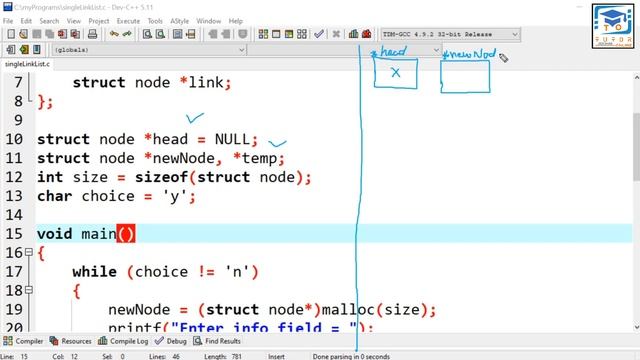Screen dimensions: 640x360
Task: Open the AStyle menu
Action: tap(180, 21)
